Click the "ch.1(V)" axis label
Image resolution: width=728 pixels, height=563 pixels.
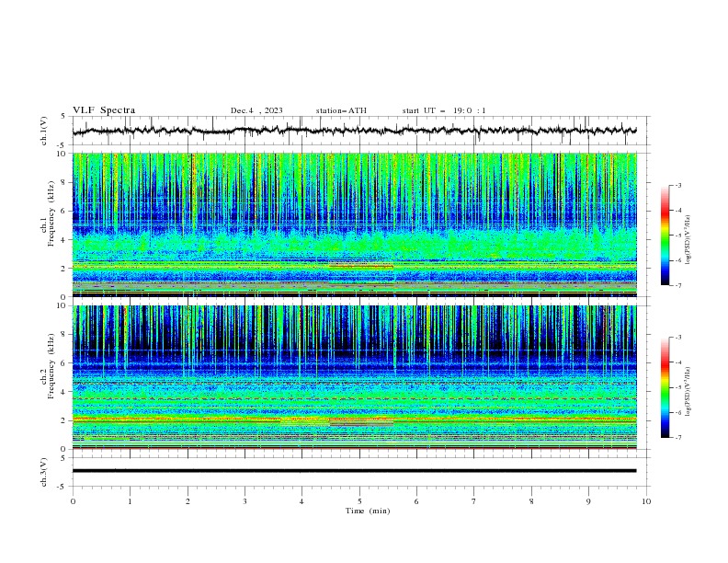point(44,131)
